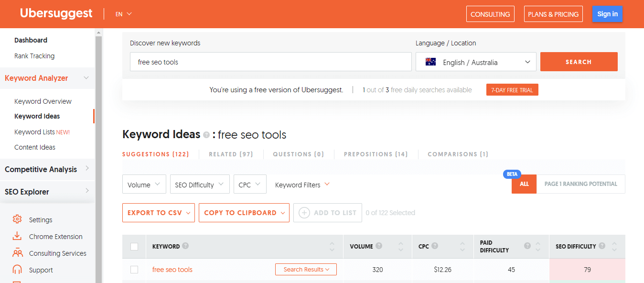Click the paid difficulty value 45
The image size is (644, 283).
[512, 270]
